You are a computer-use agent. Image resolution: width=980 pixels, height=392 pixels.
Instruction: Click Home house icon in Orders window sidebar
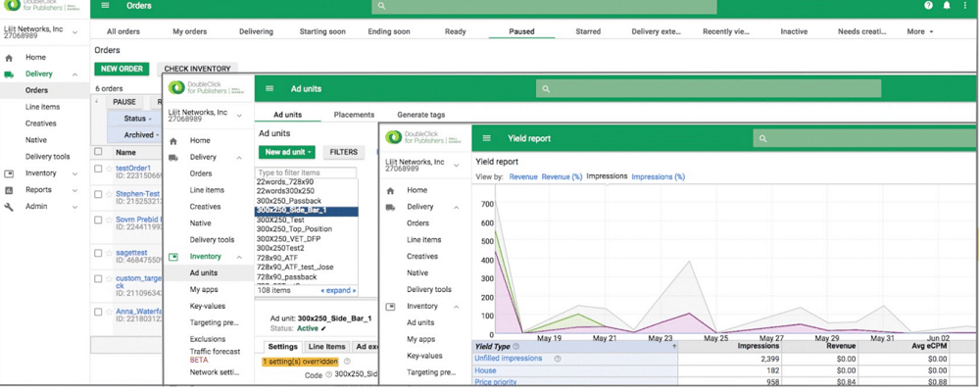[x=9, y=58]
